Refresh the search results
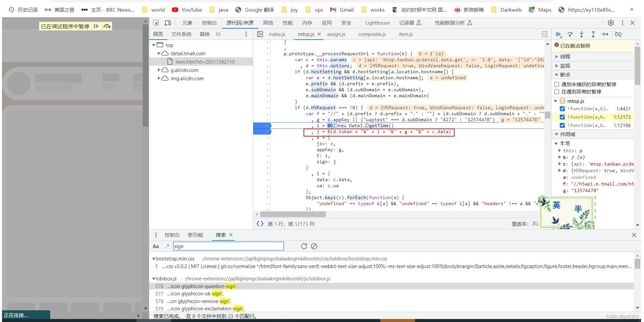The image size is (644, 322). (304, 246)
